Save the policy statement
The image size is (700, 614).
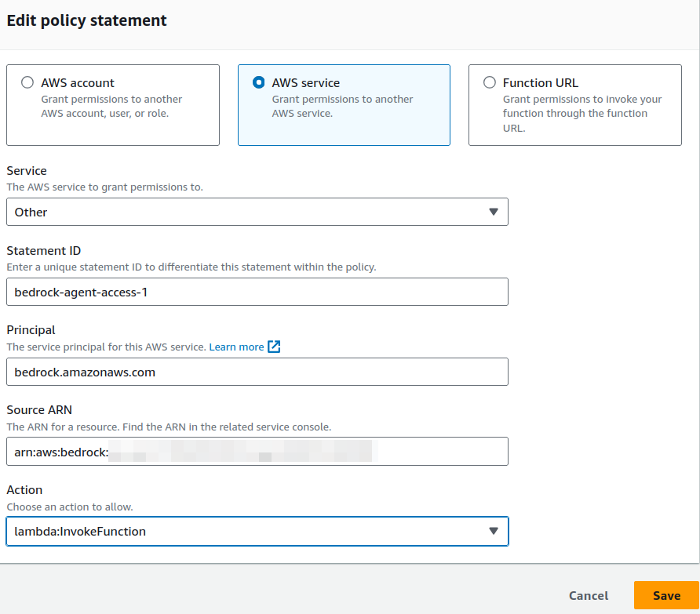click(666, 596)
